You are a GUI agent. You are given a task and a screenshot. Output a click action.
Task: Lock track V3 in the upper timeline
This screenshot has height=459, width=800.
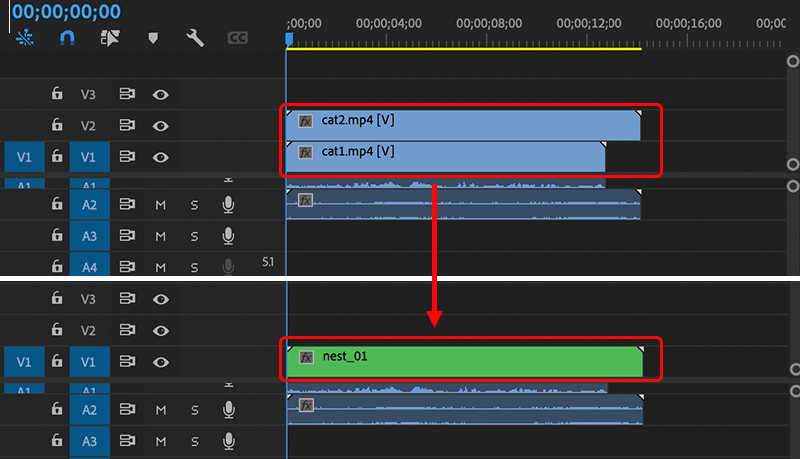coord(57,94)
